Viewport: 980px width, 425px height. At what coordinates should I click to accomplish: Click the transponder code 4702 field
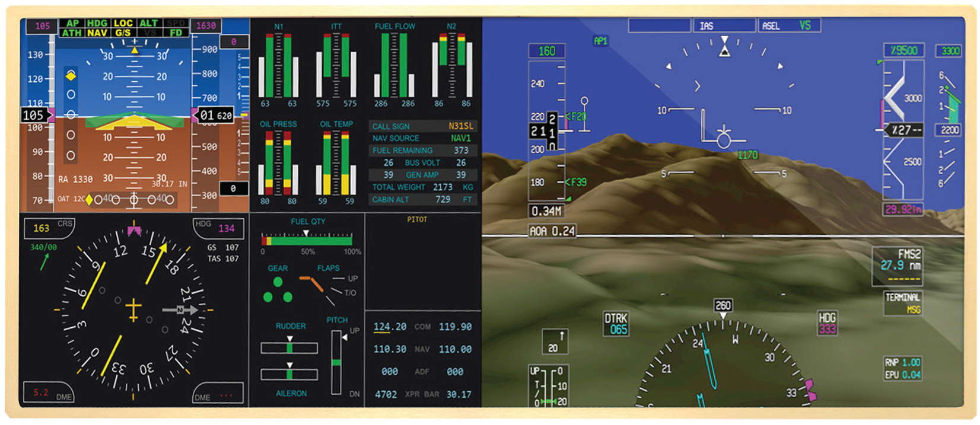click(x=386, y=394)
